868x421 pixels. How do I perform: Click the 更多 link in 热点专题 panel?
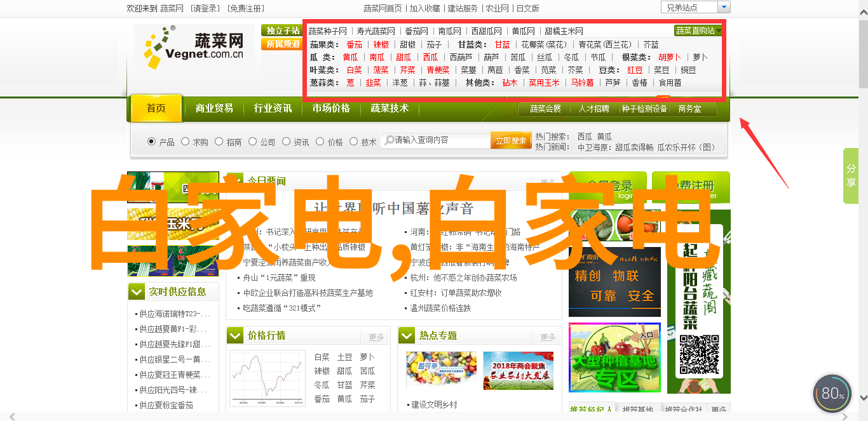548,337
